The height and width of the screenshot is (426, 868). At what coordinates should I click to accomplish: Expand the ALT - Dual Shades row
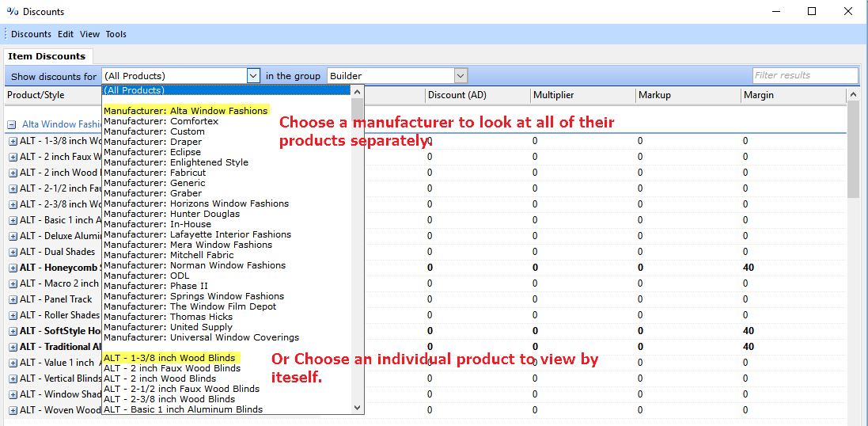tap(13, 252)
